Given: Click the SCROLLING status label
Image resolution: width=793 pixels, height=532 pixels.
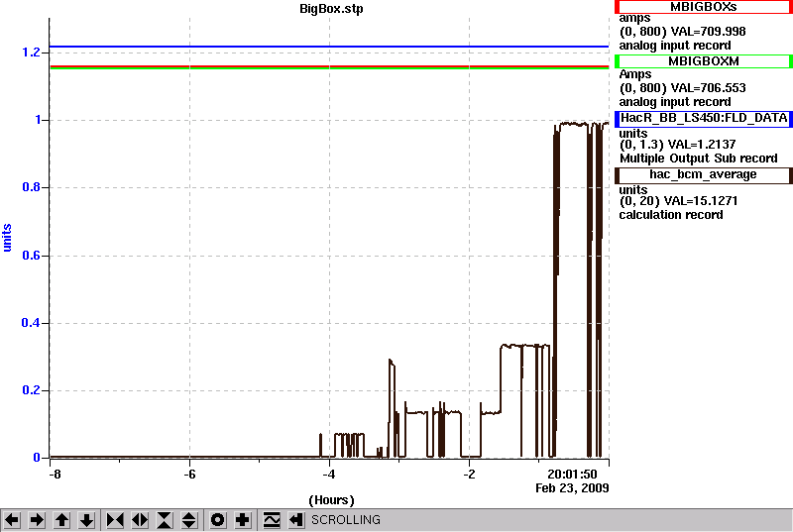Looking at the screenshot, I should 345,520.
